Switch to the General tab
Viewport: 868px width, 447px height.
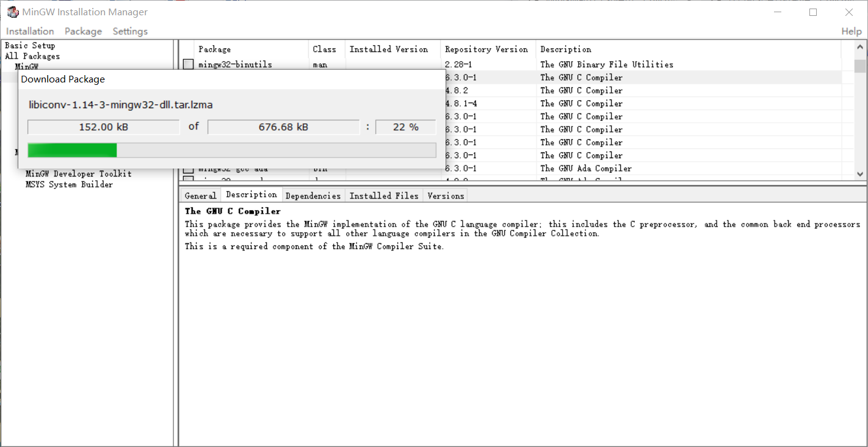(x=200, y=195)
